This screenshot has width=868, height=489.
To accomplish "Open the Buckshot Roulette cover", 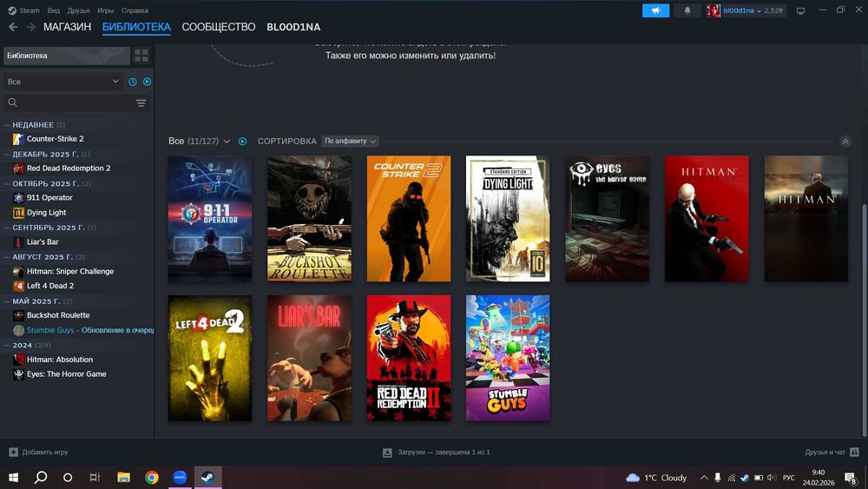I will [310, 219].
